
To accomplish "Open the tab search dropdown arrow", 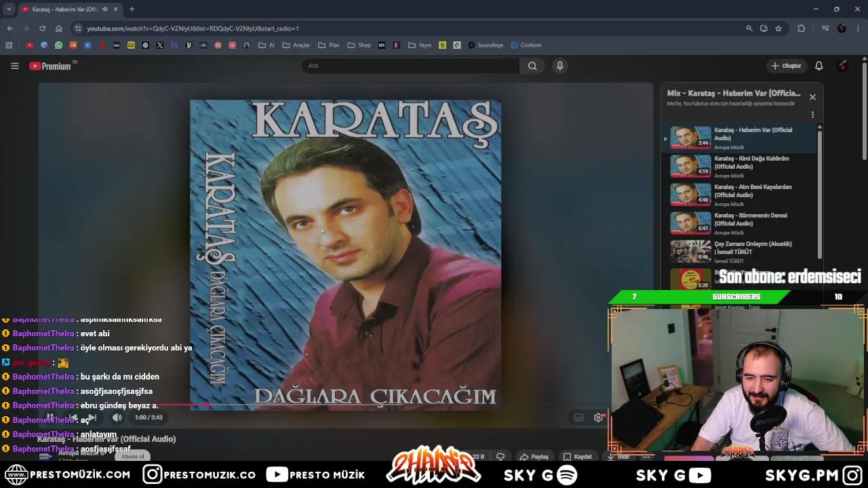I will pos(9,9).
